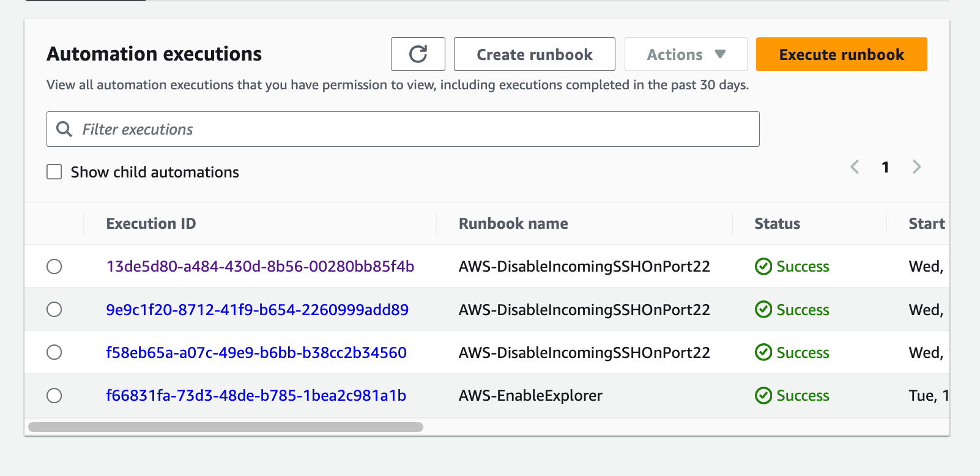Click Success status text in f58eb65a row
The width and height of the screenshot is (980, 476).
(x=803, y=352)
